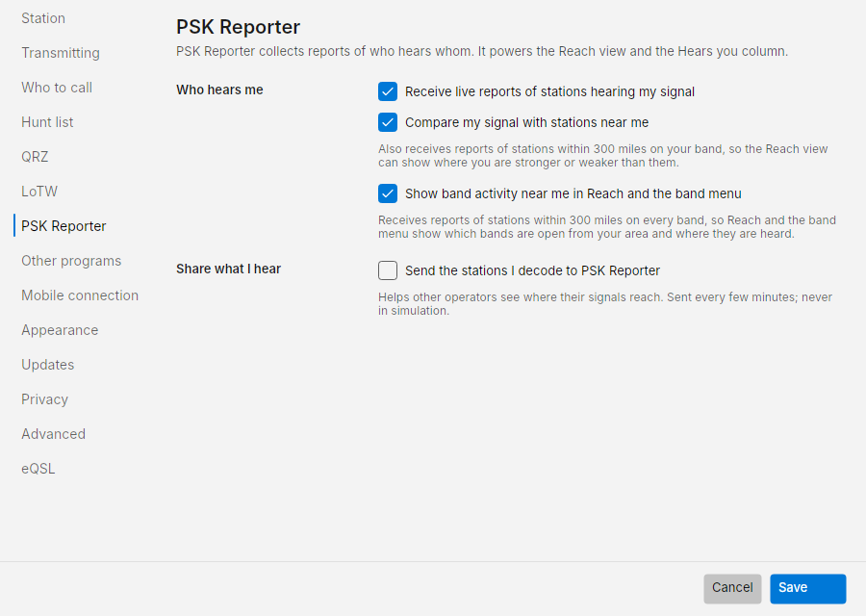Save the PSK Reporter settings

[x=808, y=588]
